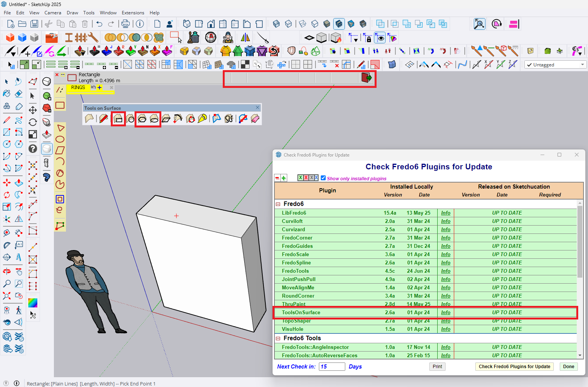Click the Print button in update dialog
Image resolution: width=588 pixels, height=387 pixels.
437,367
